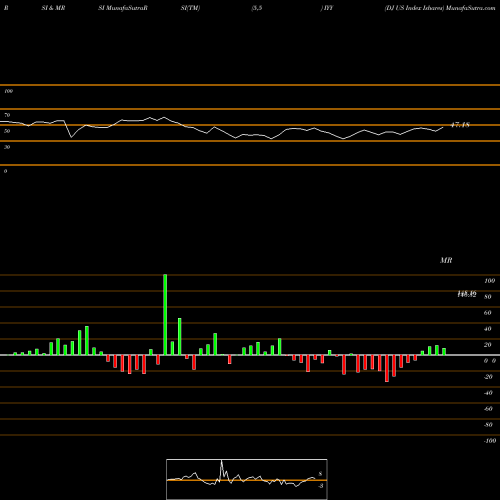Viewport: 500px width, 500px height.
Task: Click the 100 label on the RSI axis
Action: coord(8,91)
